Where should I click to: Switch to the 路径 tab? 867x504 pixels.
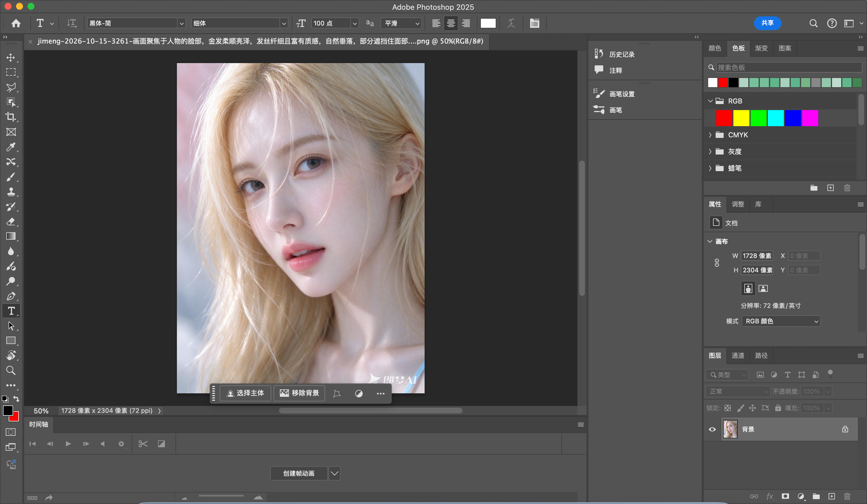(x=761, y=355)
